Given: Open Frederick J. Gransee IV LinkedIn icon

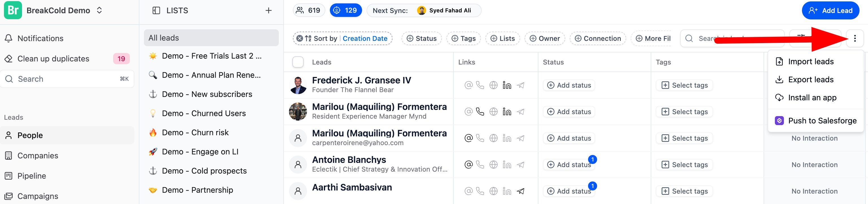Looking at the screenshot, I should [x=507, y=85].
